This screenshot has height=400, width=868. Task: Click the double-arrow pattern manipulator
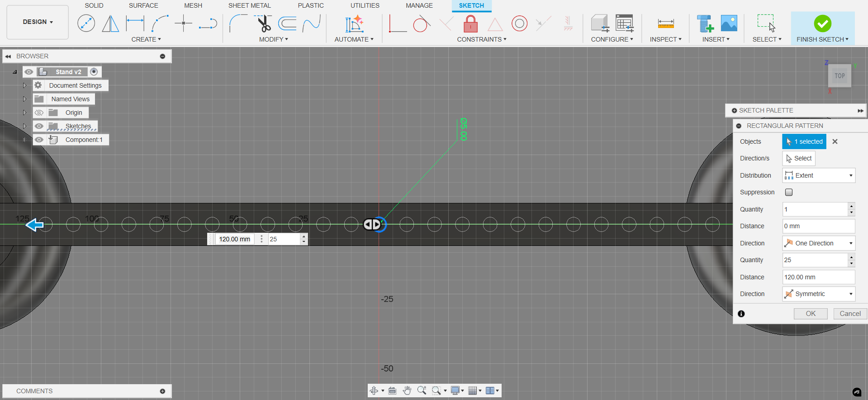point(372,224)
